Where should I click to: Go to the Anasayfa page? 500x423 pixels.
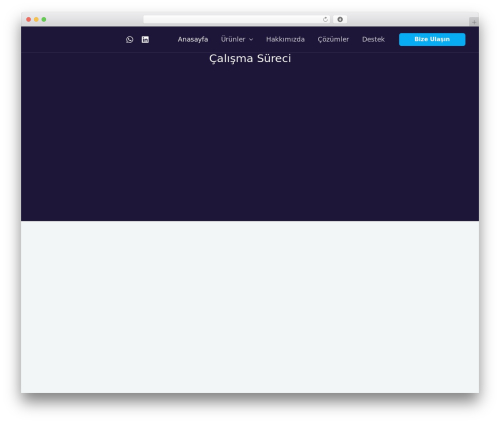coord(193,39)
